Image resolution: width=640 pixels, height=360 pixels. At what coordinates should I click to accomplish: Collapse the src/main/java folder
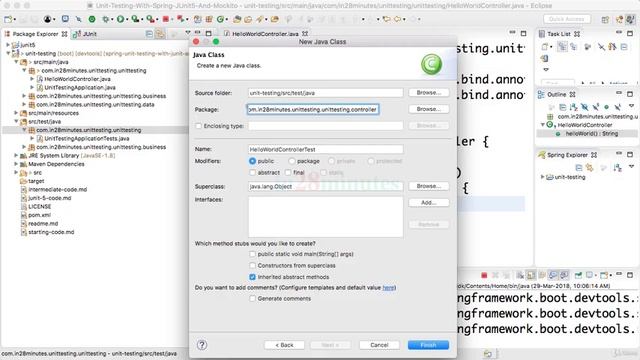16,62
